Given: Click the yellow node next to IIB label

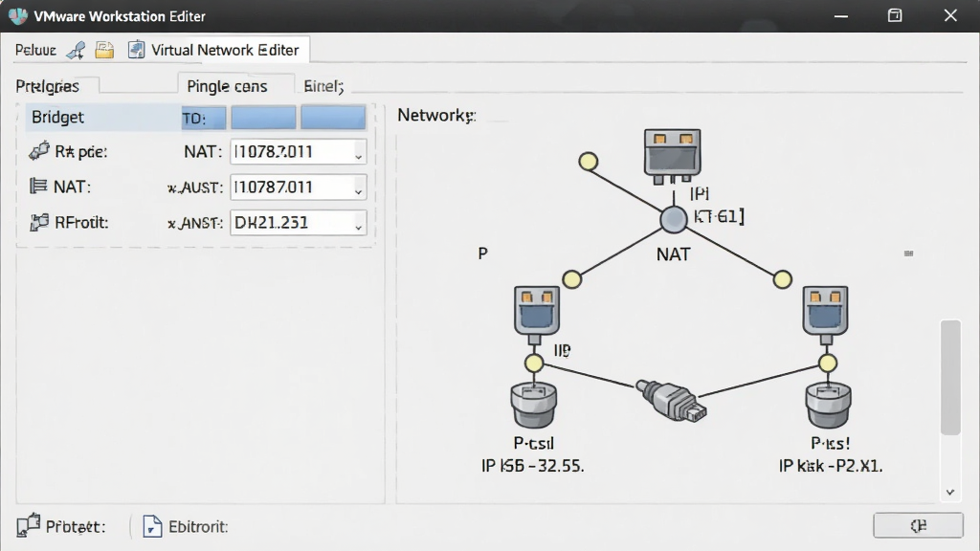Looking at the screenshot, I should [534, 363].
